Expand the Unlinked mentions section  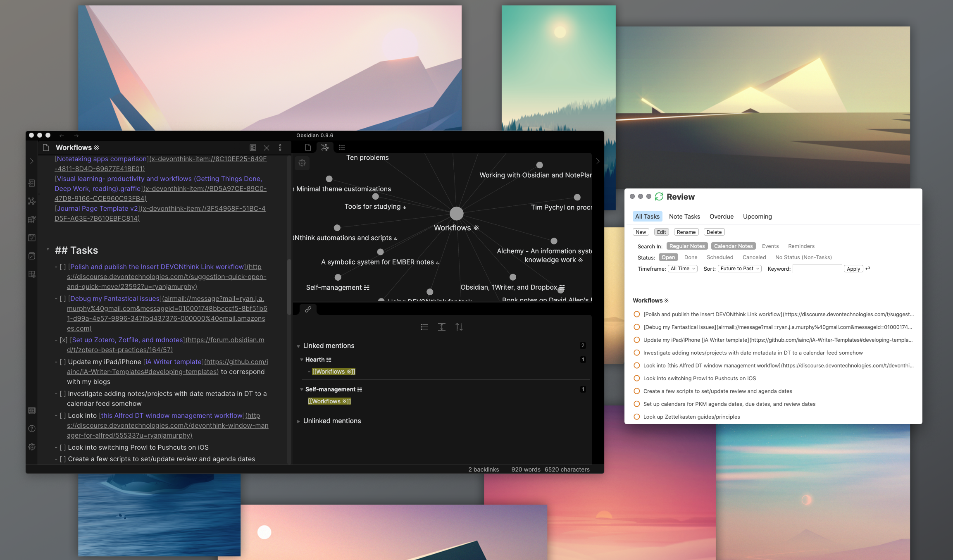tap(298, 421)
